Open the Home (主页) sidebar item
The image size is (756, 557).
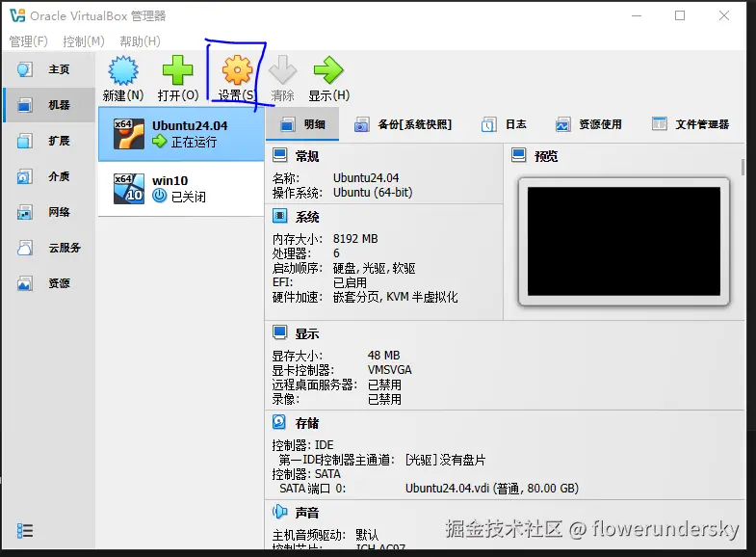(48, 69)
